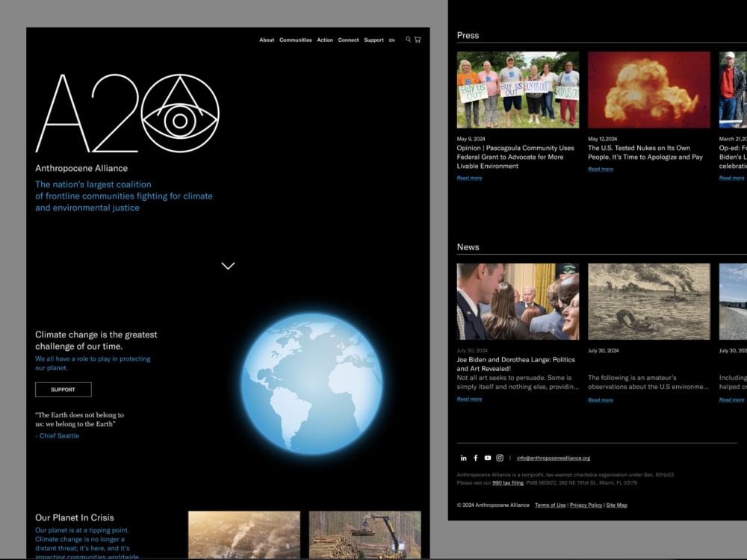The height and width of the screenshot is (560, 747).
Task: Click the Our Planet In Crisis heading
Action: coord(75,517)
